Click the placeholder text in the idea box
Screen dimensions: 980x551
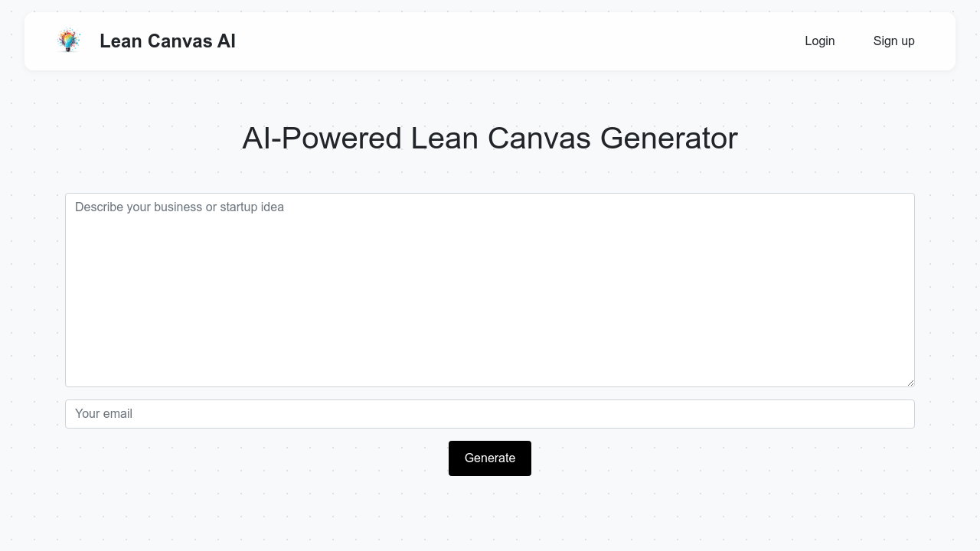click(x=179, y=207)
